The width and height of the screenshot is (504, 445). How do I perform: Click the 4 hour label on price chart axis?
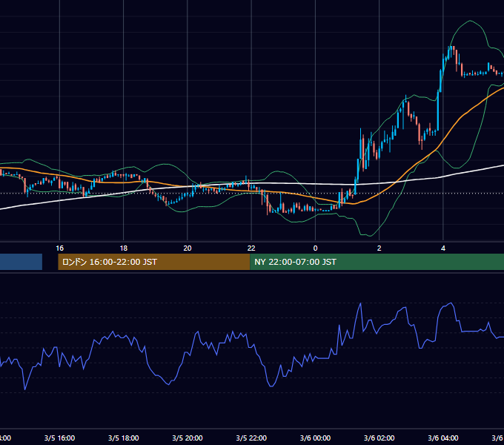(x=443, y=248)
